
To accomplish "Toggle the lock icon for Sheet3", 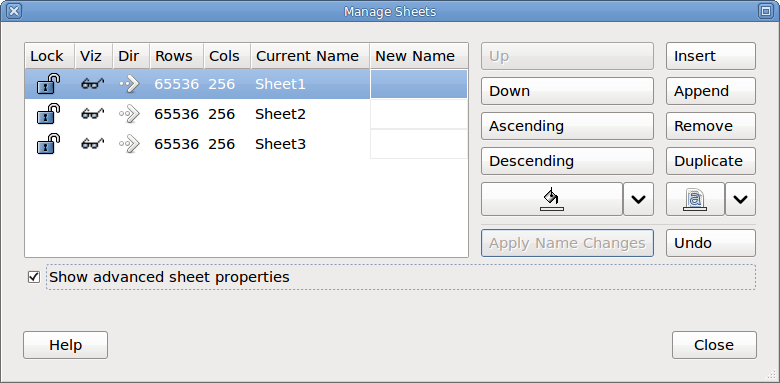I will pos(48,144).
